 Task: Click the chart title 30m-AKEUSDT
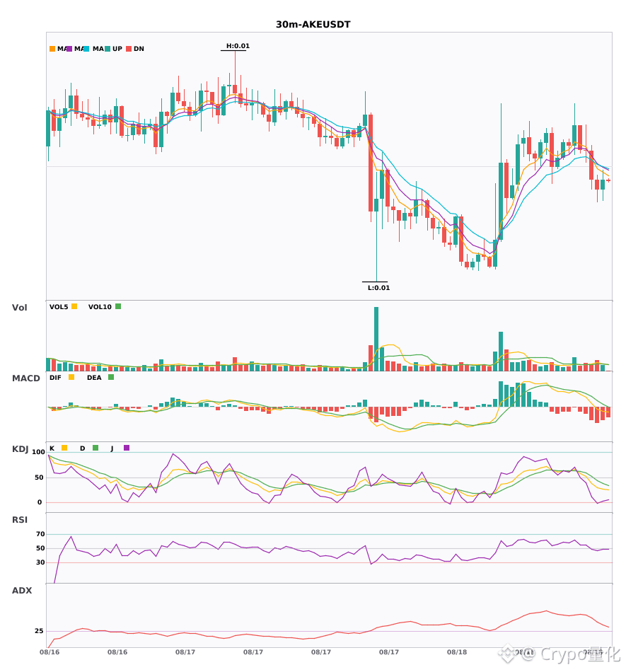tap(313, 25)
